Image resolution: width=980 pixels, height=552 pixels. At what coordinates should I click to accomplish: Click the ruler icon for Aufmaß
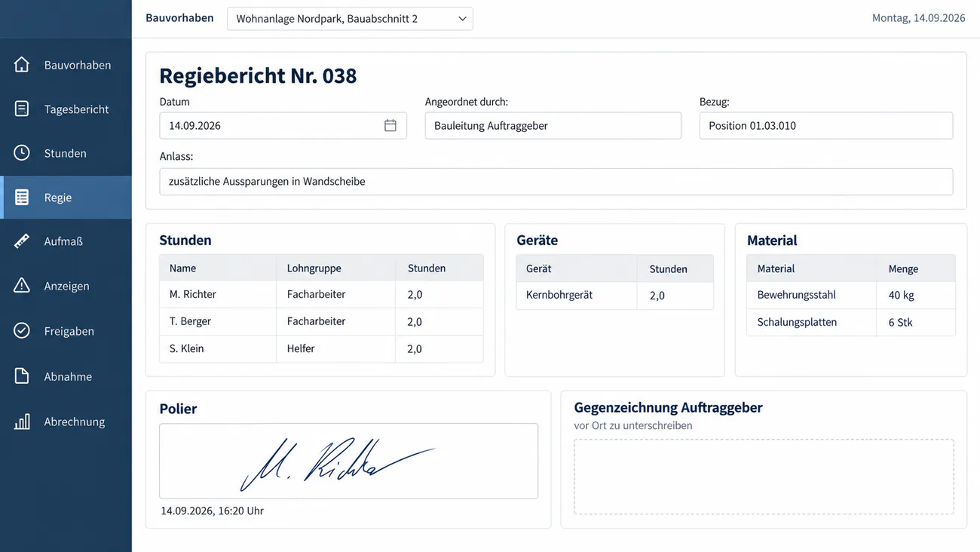tap(22, 241)
